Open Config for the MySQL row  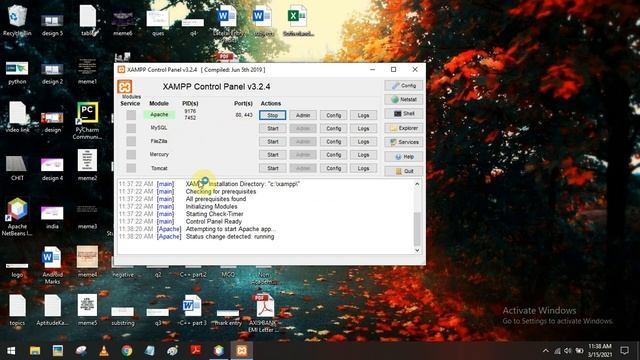tap(333, 128)
